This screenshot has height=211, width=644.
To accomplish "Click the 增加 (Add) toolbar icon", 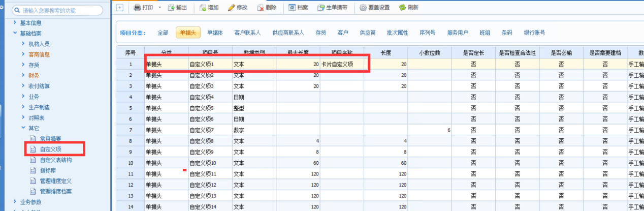I will pos(203,8).
